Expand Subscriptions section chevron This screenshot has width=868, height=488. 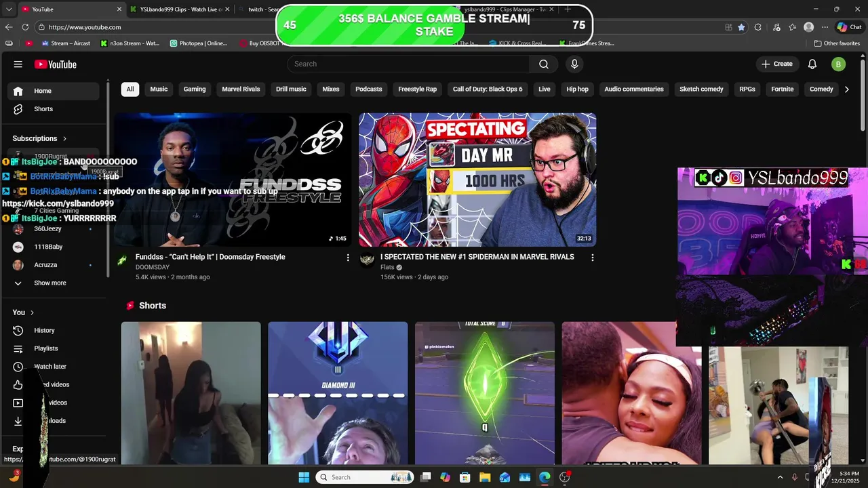coord(65,138)
